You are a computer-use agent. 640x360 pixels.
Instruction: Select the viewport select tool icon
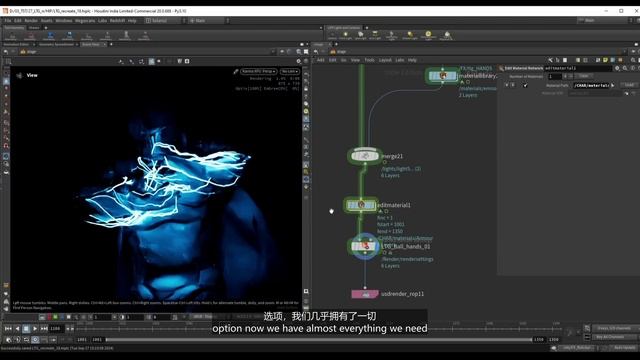[x=6, y=81]
